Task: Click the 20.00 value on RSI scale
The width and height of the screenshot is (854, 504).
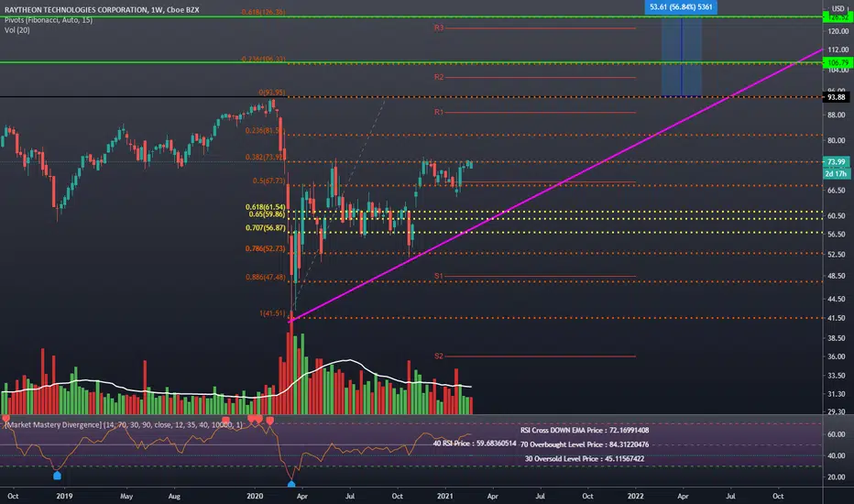Action: [837, 477]
